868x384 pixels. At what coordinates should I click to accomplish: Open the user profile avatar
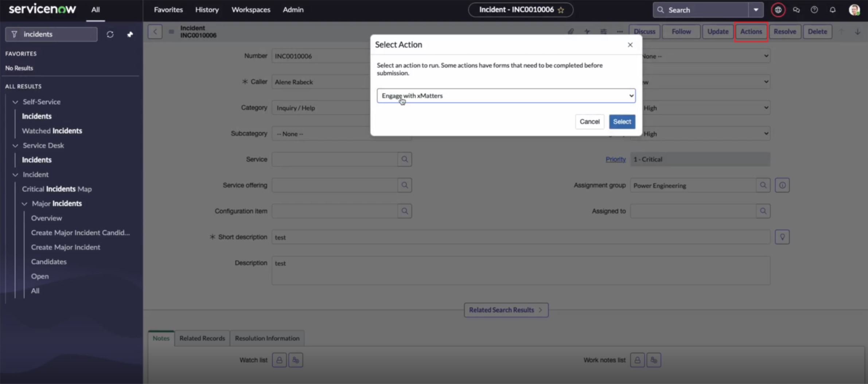click(854, 10)
